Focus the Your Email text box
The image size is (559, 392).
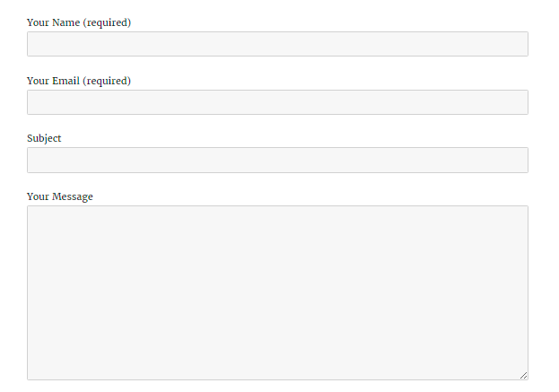click(277, 102)
